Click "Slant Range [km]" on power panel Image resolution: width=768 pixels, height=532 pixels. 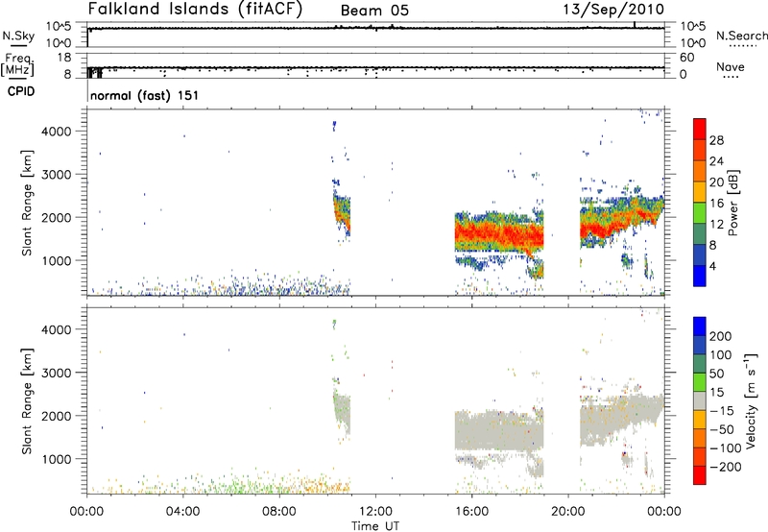tap(27, 203)
